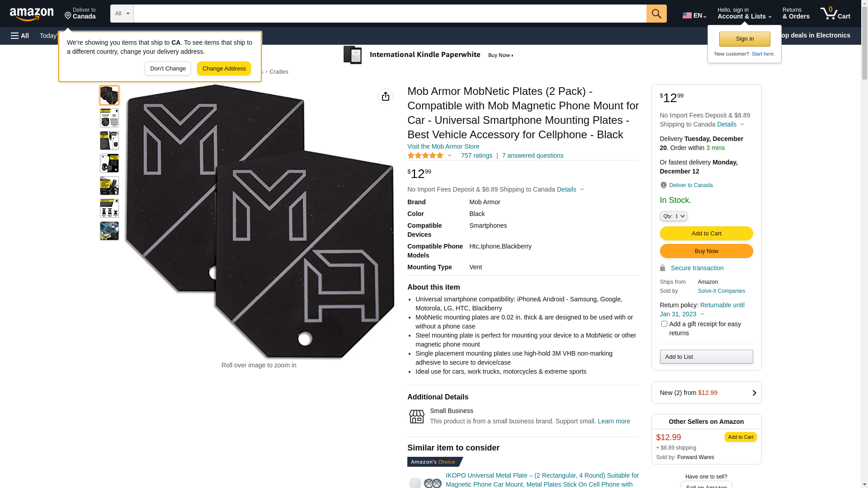This screenshot has height=488, width=868.
Task: Click the Amazon search input field
Action: [390, 14]
